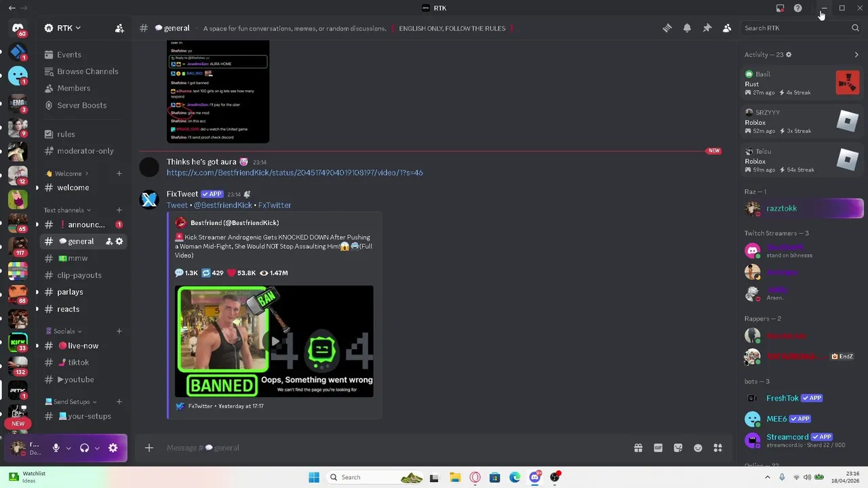This screenshot has height=488, width=868.
Task: Toggle the member list icon
Action: [x=726, y=28]
